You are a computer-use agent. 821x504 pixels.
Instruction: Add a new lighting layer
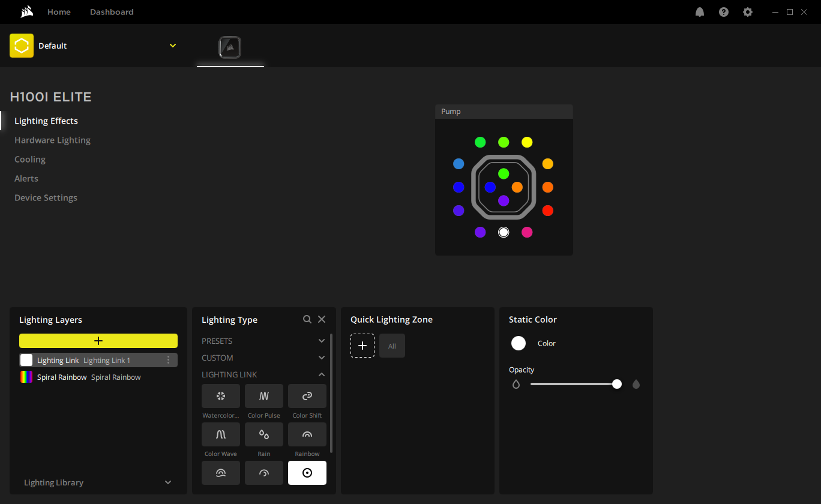[98, 341]
